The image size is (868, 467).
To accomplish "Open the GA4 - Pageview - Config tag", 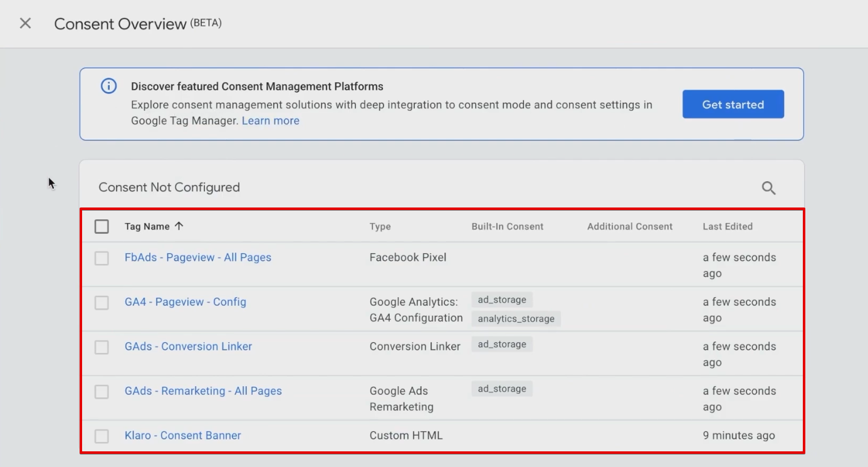I will (186, 302).
